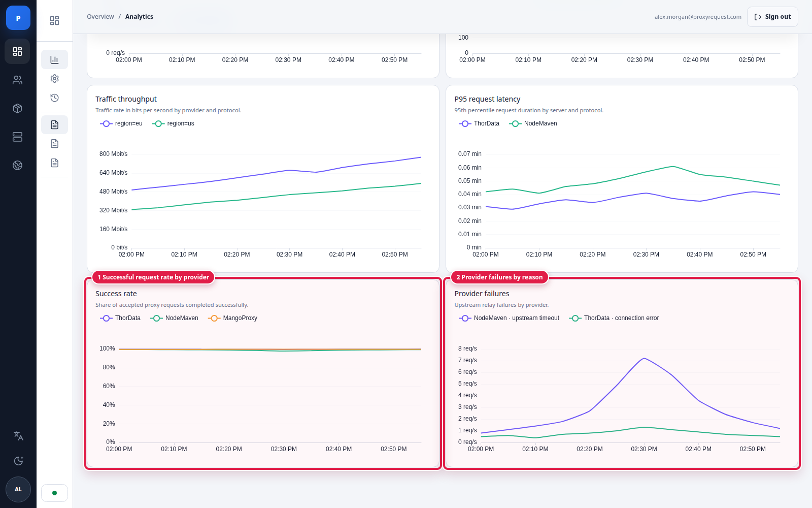Toggle the ThorData series in Success rate legend
Screen dimensions: 812x508
click(x=121, y=318)
